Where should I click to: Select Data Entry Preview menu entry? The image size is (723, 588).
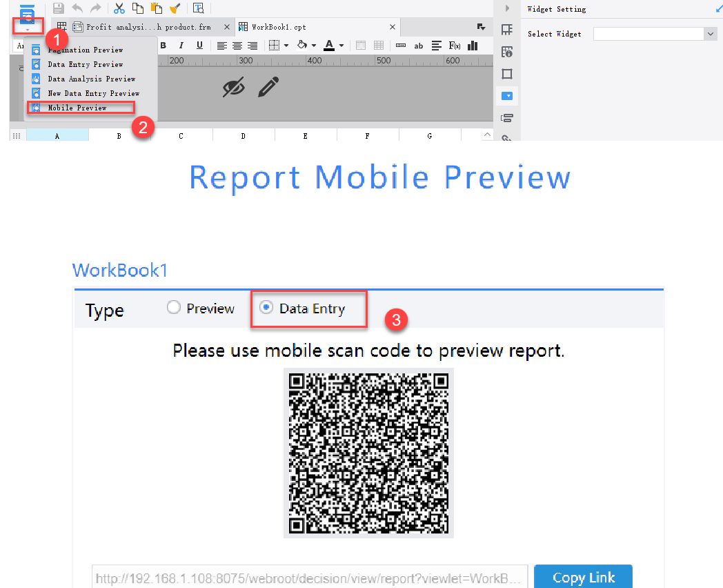tap(86, 64)
